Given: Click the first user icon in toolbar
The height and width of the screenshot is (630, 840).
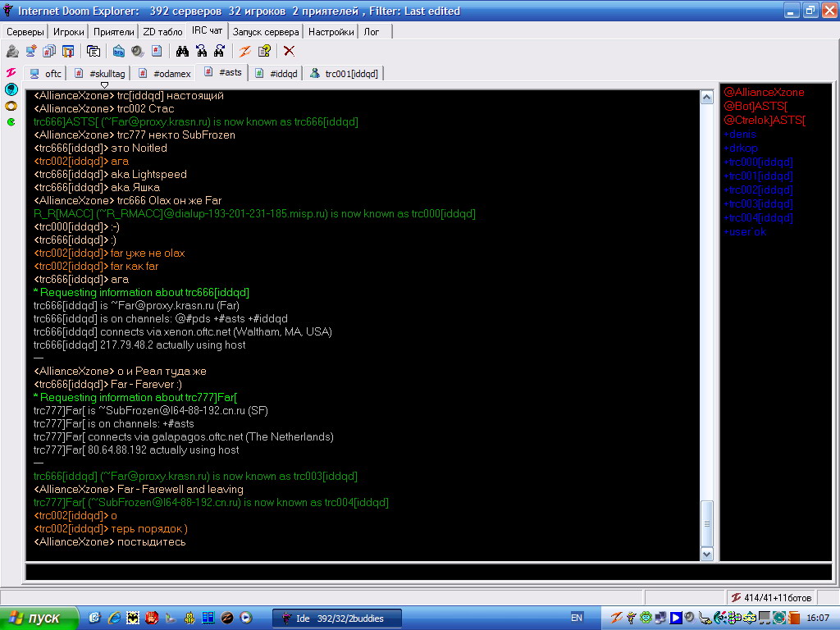Looking at the screenshot, I should [12, 51].
